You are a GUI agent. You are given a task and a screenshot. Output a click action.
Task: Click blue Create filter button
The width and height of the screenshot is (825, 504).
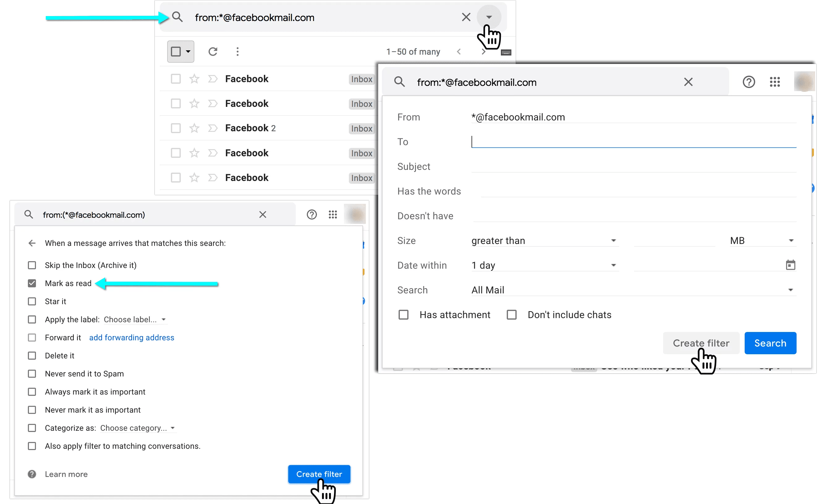pos(319,474)
